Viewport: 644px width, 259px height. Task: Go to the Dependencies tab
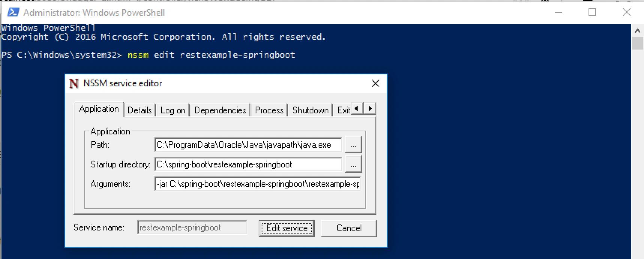pos(220,110)
